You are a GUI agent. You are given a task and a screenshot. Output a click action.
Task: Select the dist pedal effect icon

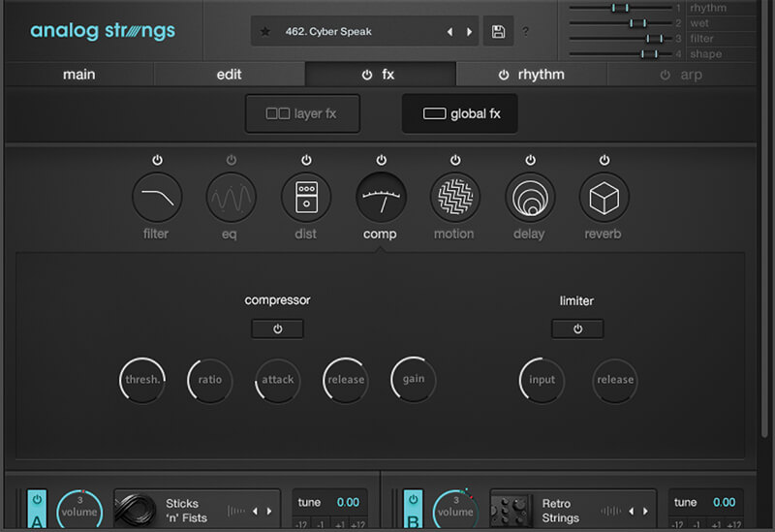point(306,198)
